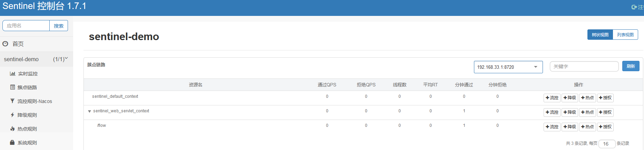Add 降级 rule for sentinel_default_context
The height and width of the screenshot is (150, 644).
570,98
